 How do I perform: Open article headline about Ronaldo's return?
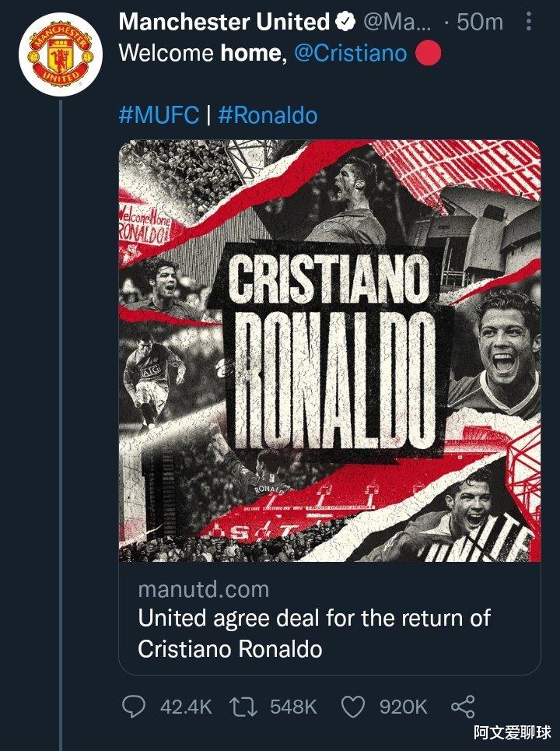314,633
